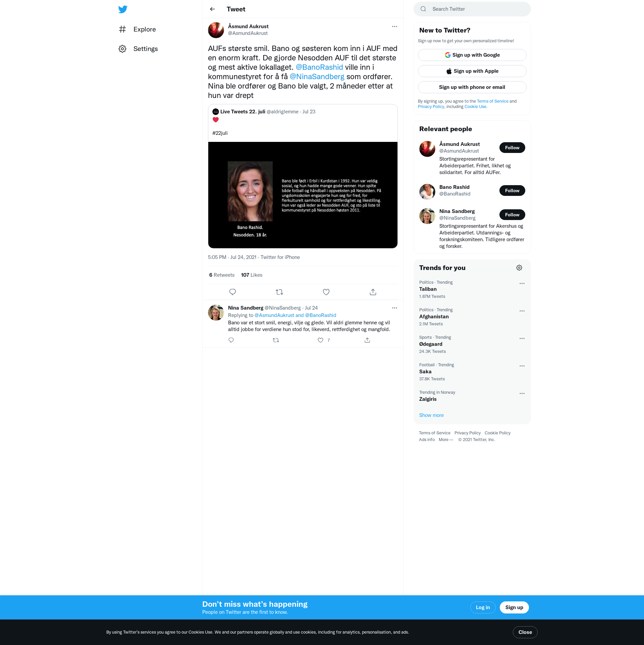
Task: Open footer Privacy Policy link
Action: (x=467, y=433)
